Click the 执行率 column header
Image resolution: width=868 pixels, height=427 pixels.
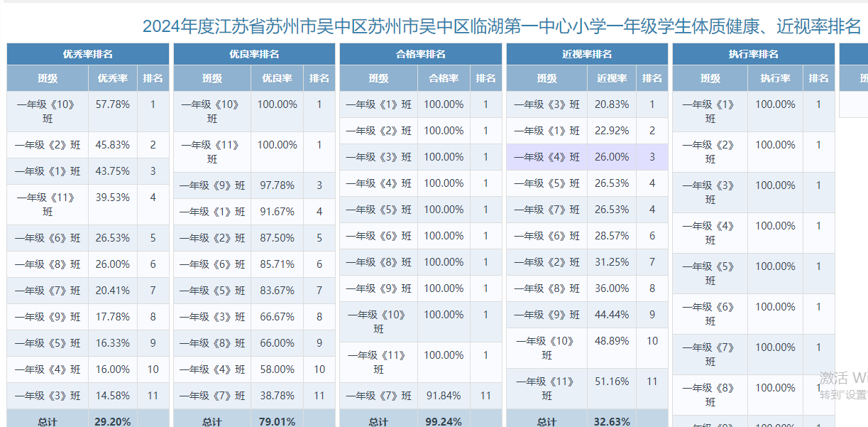tap(775, 78)
